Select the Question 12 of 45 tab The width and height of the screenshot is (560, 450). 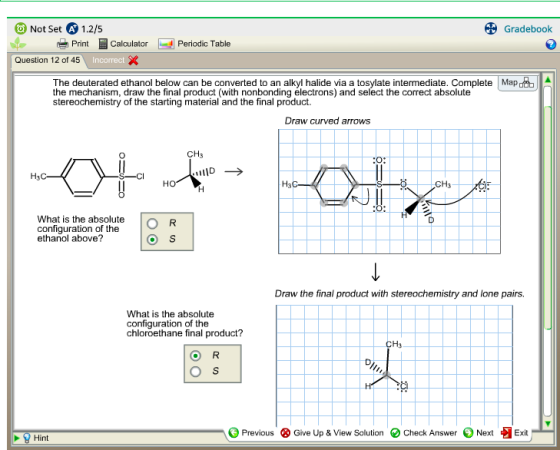tap(48, 60)
